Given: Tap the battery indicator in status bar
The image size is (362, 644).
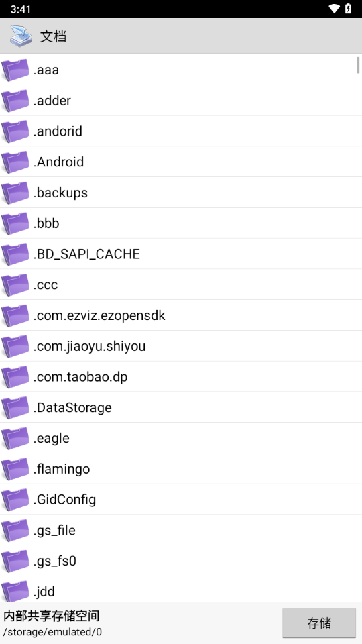Looking at the screenshot, I should coord(348,9).
